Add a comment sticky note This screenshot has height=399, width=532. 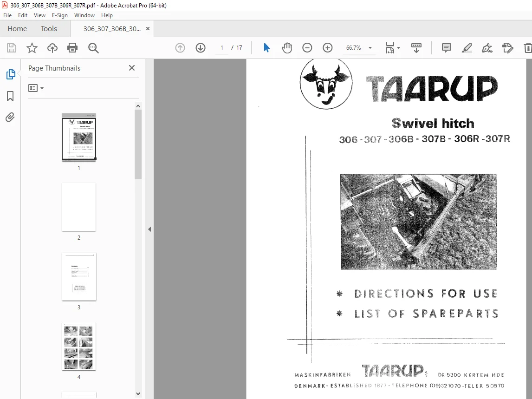click(447, 48)
